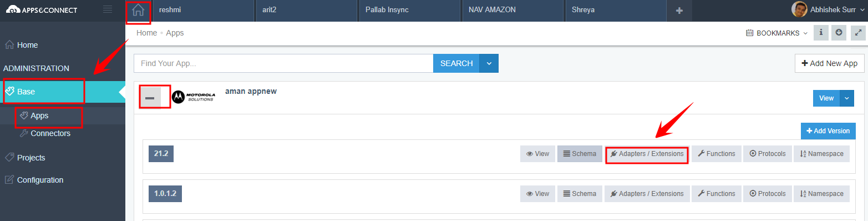Screen dimensions: 868x221
Task: Click the aman appnew app title
Action: [x=251, y=91]
